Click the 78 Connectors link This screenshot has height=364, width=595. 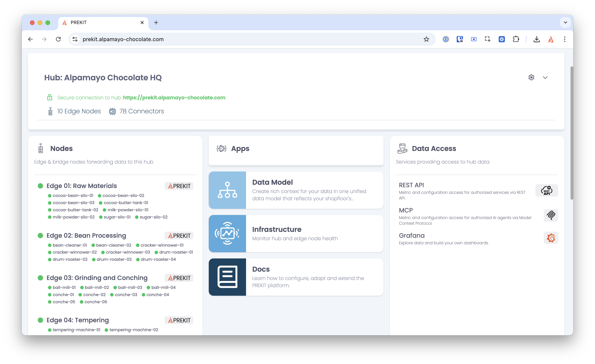[142, 111]
